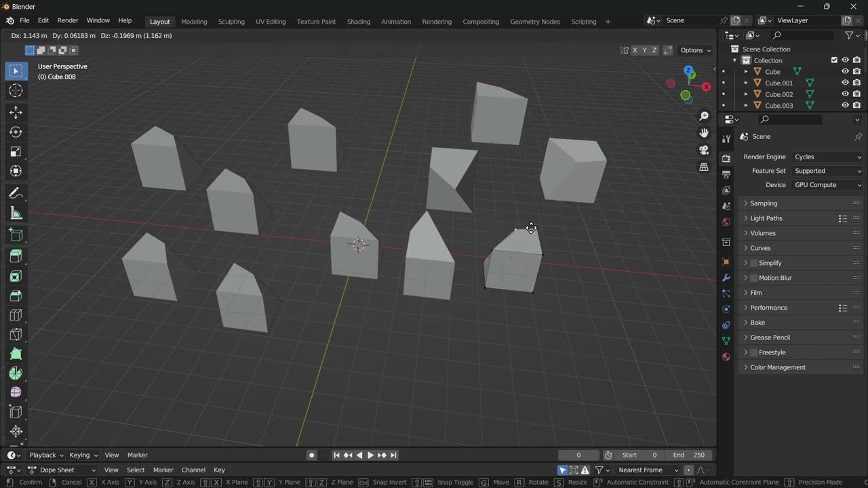This screenshot has width=868, height=488.
Task: Open the File menu
Action: (x=24, y=20)
